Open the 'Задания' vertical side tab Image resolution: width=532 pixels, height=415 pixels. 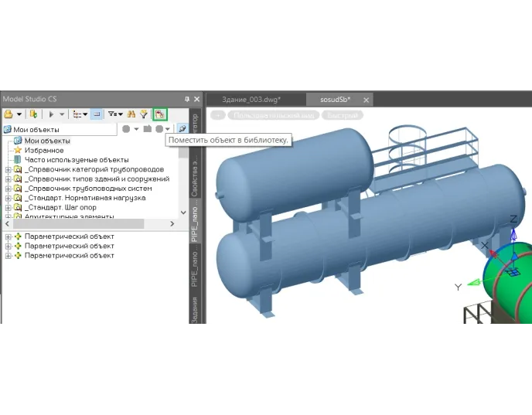pos(195,311)
